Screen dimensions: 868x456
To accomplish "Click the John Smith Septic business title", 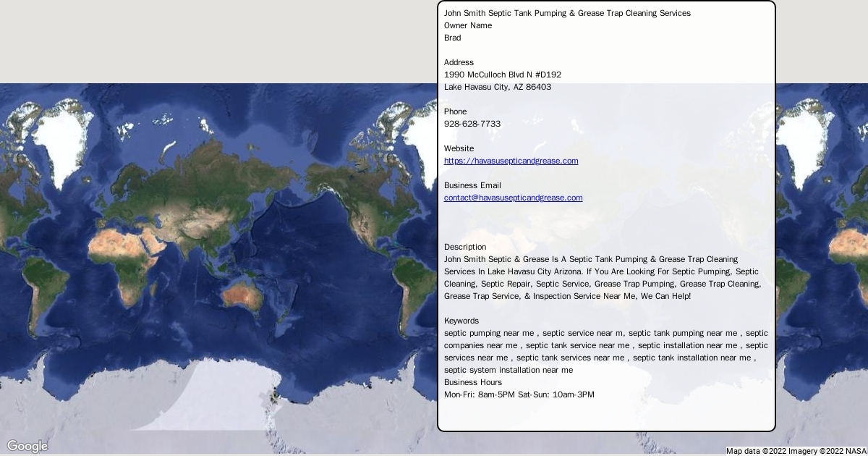I will pyautogui.click(x=567, y=13).
